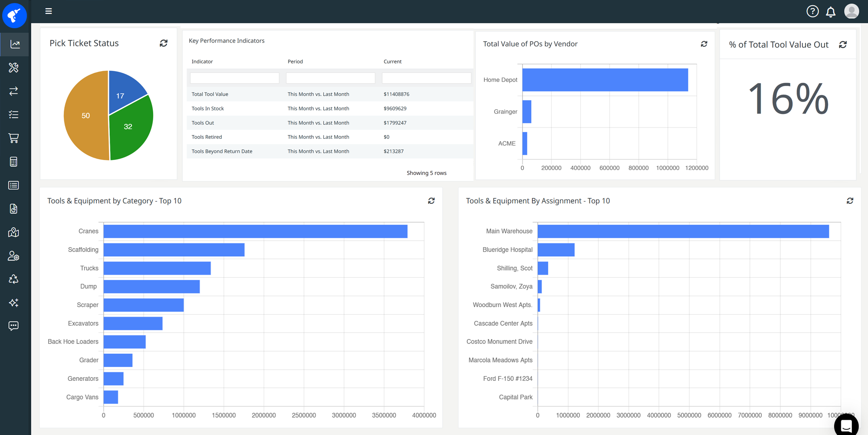Open the chat support bubble bottom right
Viewport: 868px width, 435px height.
point(846,425)
